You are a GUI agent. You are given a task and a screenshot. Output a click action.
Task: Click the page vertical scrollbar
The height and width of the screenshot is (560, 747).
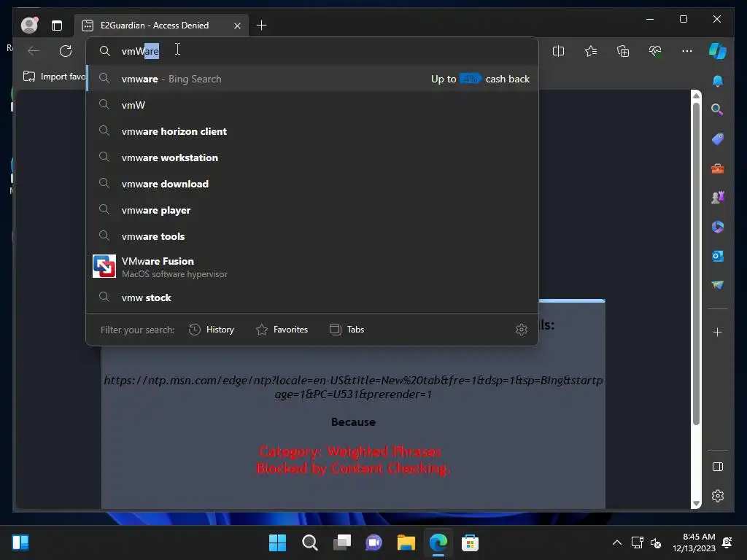coord(696,263)
